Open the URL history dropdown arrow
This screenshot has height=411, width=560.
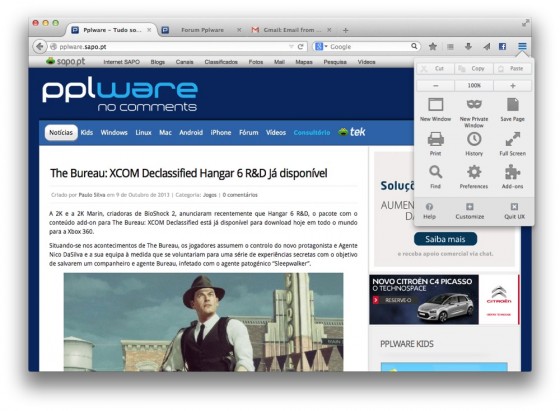point(291,46)
